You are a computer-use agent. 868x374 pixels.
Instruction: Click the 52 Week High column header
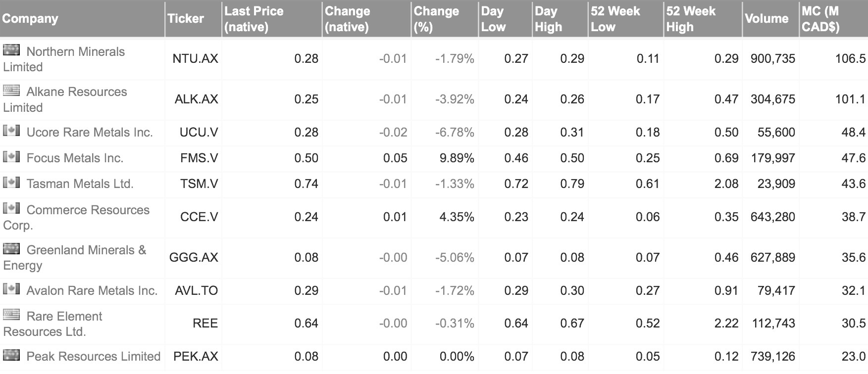pyautogui.click(x=691, y=19)
